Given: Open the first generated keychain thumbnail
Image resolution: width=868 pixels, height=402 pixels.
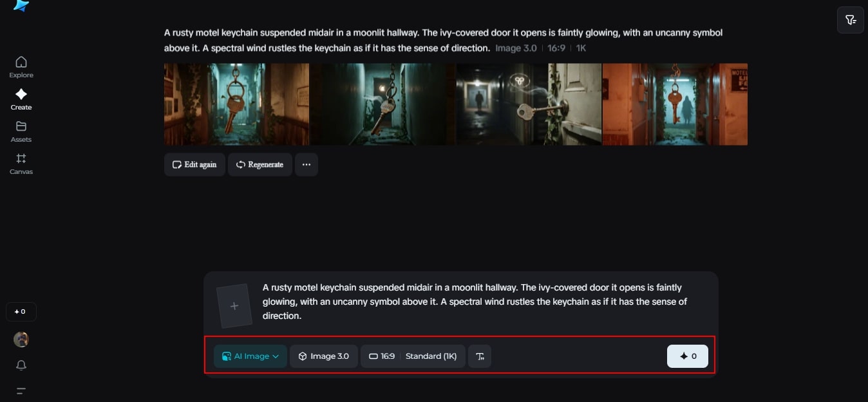Looking at the screenshot, I should pos(237,104).
